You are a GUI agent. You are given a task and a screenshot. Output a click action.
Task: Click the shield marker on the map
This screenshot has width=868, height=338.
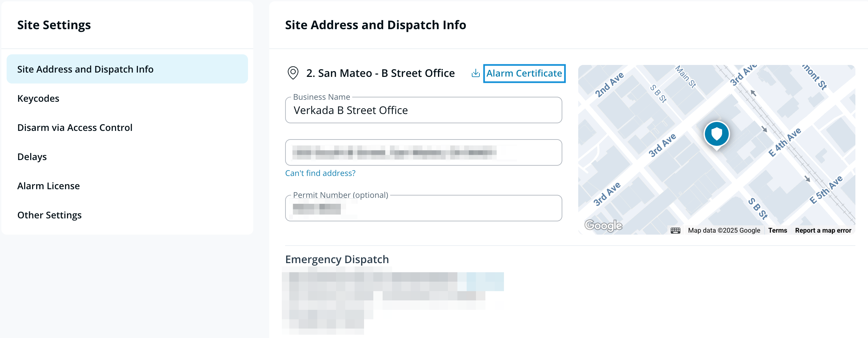716,134
